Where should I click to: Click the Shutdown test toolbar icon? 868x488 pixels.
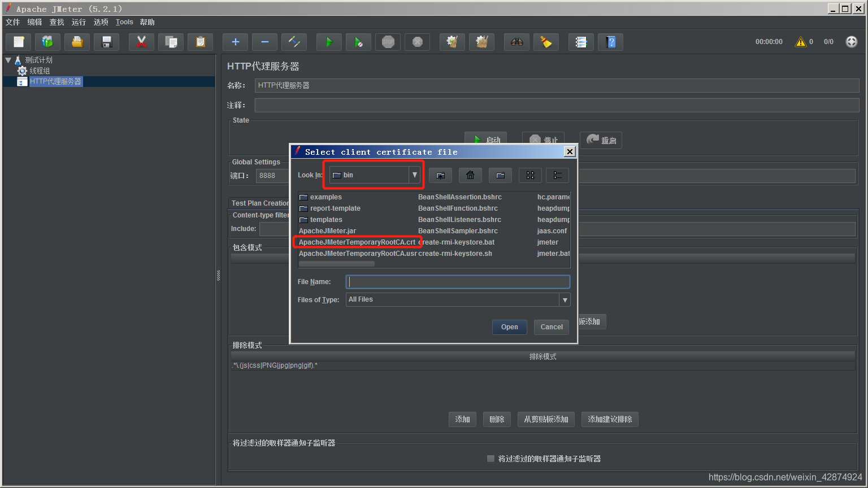(417, 42)
